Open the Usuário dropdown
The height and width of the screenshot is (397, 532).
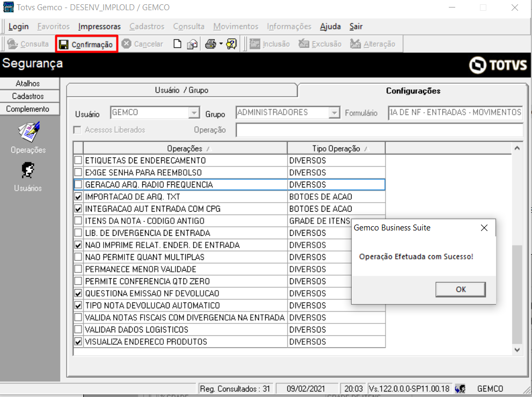(194, 112)
